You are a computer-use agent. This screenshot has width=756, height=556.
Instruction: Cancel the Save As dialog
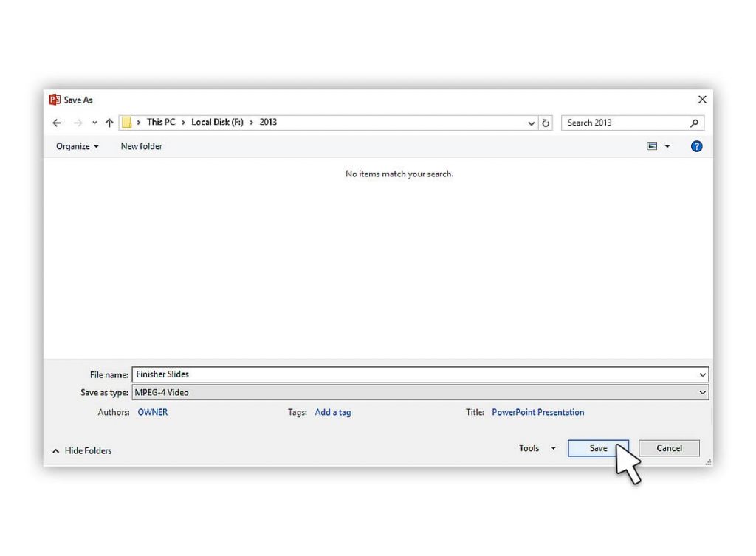point(669,448)
